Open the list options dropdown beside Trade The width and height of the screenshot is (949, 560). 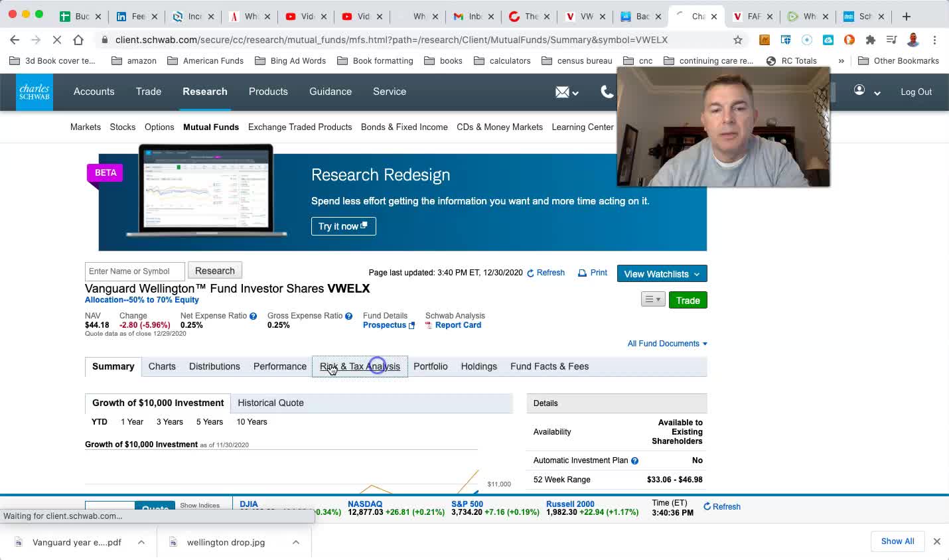click(653, 299)
